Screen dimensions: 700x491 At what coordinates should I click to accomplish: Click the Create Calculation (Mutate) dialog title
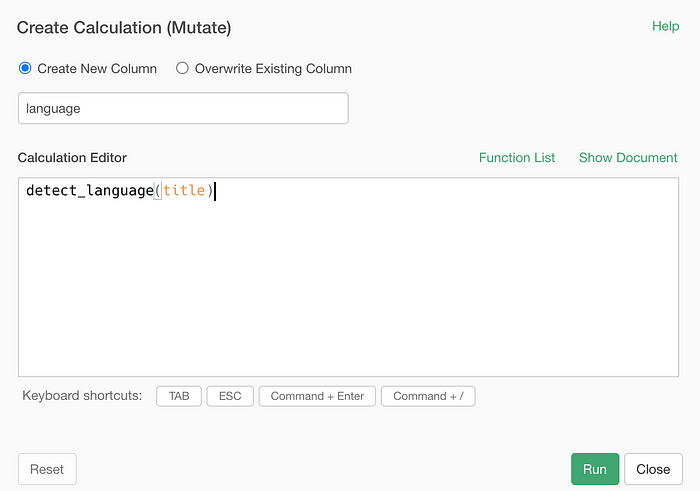(x=124, y=28)
